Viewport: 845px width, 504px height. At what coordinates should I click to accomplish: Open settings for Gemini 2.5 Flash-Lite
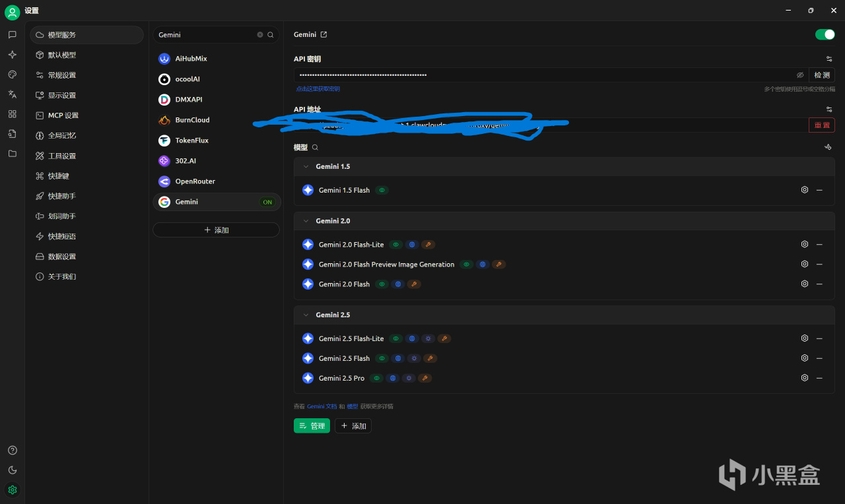pos(805,338)
